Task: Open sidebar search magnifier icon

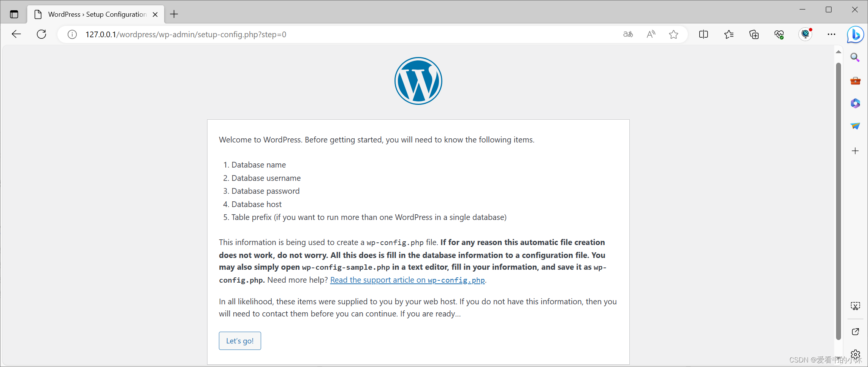Action: (855, 57)
